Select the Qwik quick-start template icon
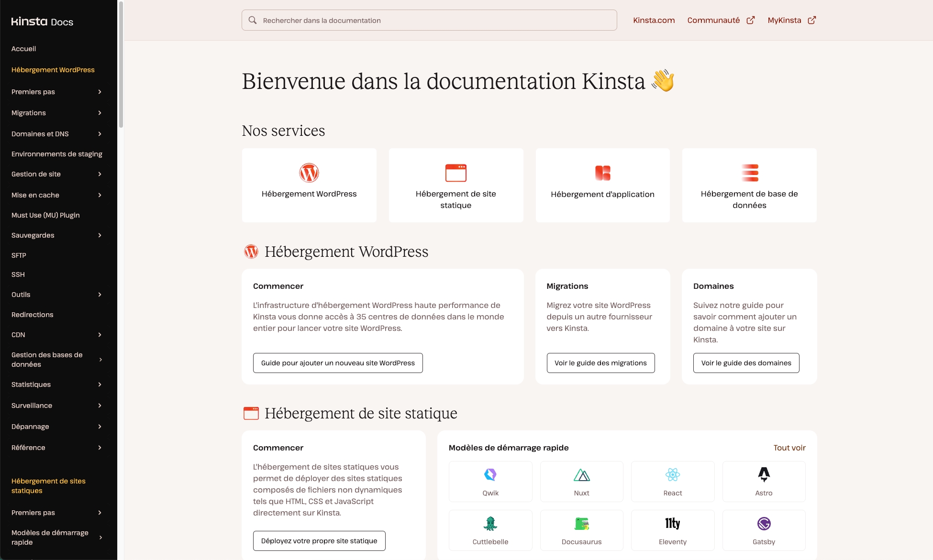This screenshot has width=933, height=560. tap(490, 474)
